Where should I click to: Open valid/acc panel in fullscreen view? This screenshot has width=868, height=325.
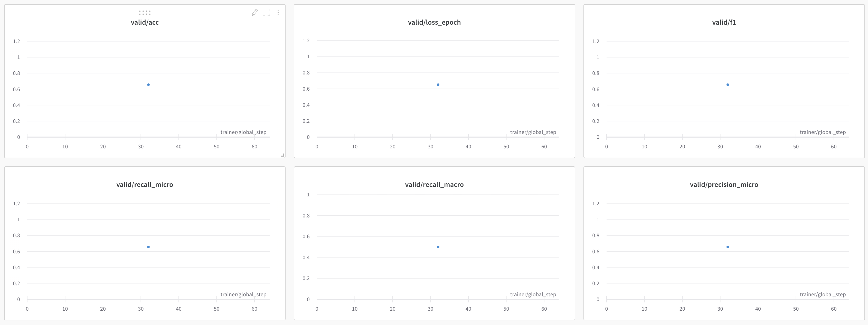pyautogui.click(x=266, y=13)
